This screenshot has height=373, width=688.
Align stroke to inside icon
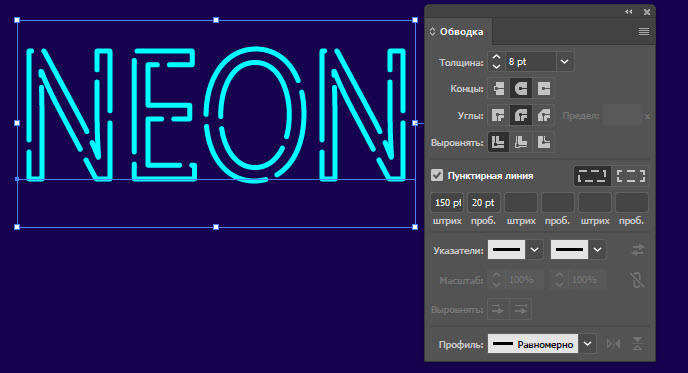coord(521,142)
